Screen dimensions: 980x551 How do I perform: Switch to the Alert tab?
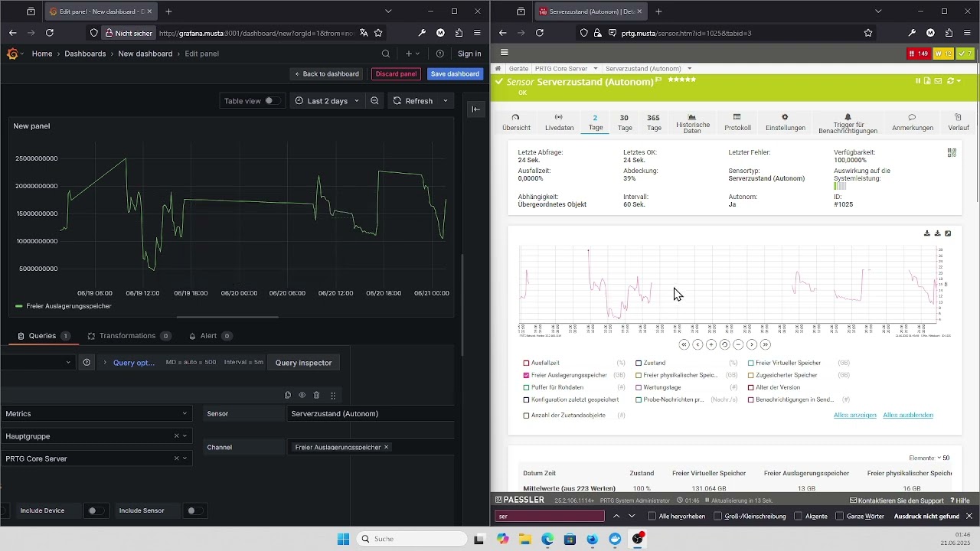(211, 336)
